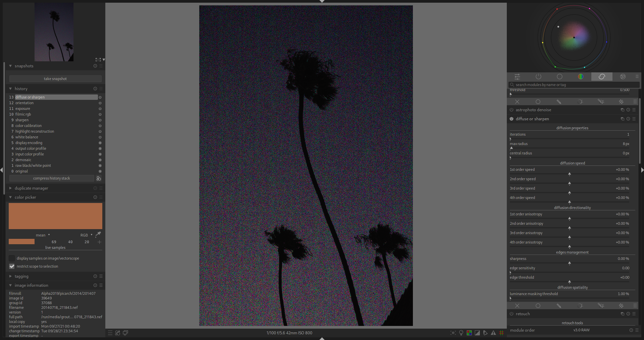
Task: Click the large color picker swatch
Action: click(x=55, y=216)
